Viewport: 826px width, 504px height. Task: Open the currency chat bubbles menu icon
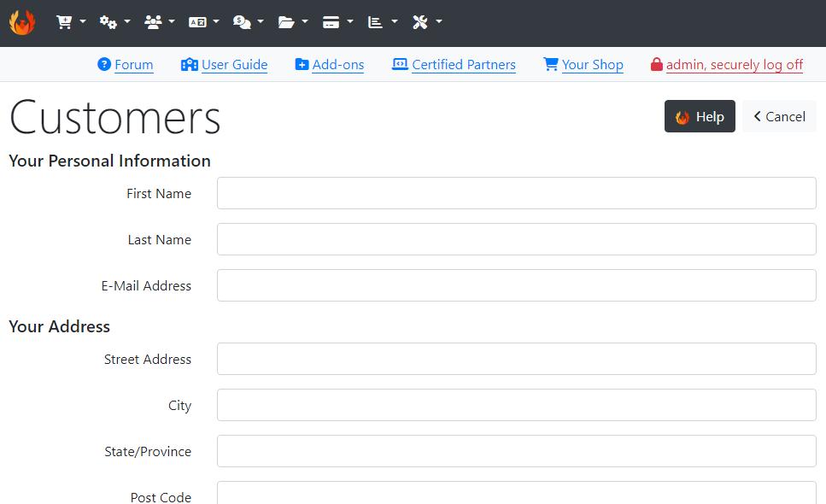coord(242,22)
